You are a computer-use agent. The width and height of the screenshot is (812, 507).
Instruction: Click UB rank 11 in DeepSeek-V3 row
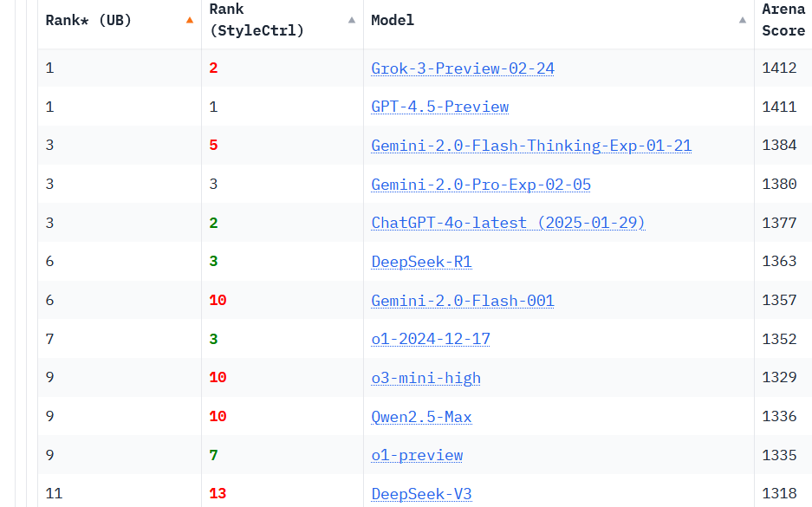54,493
